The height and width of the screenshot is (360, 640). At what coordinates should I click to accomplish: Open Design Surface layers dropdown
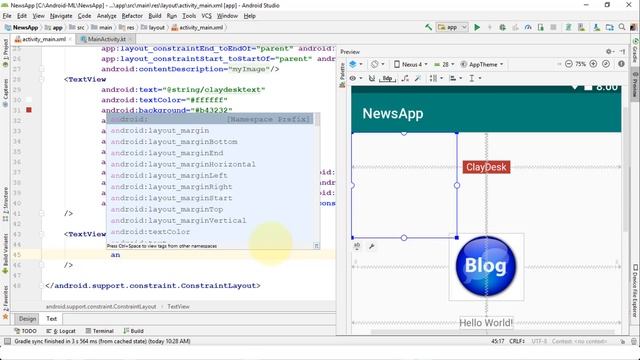356,64
